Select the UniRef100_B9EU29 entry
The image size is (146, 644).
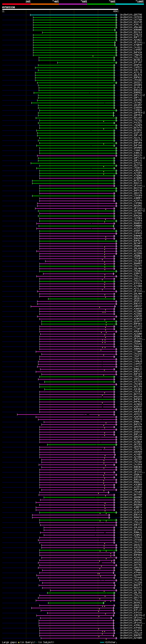tap(131, 90)
